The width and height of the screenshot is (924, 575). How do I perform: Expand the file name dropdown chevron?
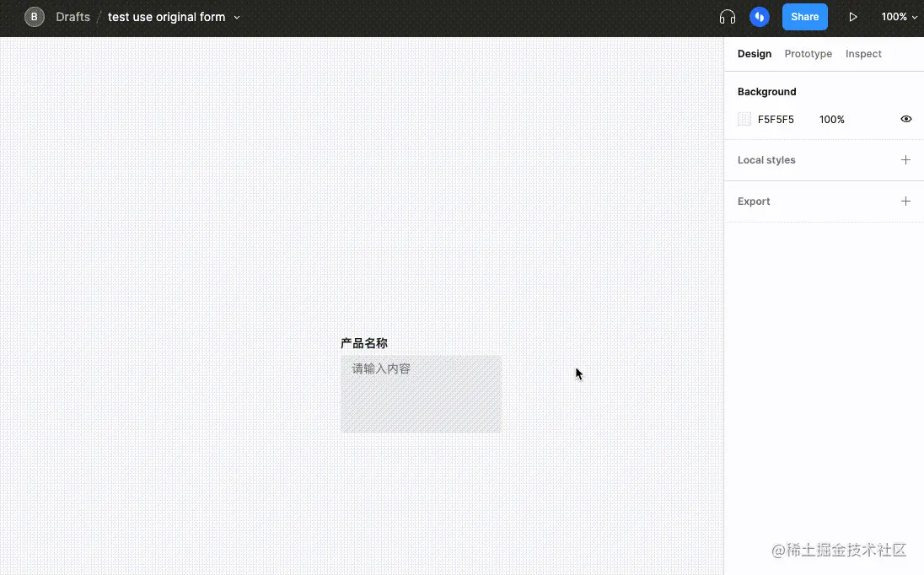click(x=237, y=18)
